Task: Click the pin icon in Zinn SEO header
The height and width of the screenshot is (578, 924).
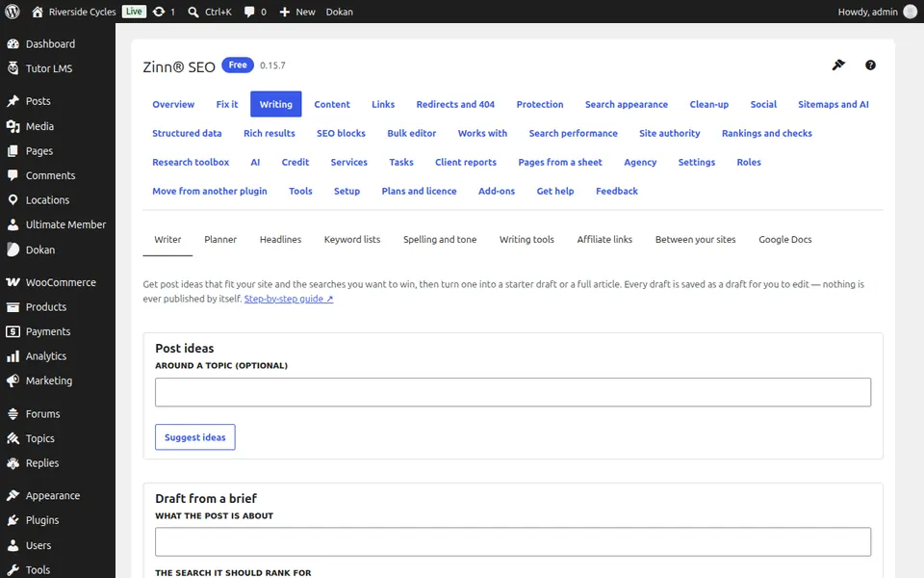Action: [x=838, y=65]
